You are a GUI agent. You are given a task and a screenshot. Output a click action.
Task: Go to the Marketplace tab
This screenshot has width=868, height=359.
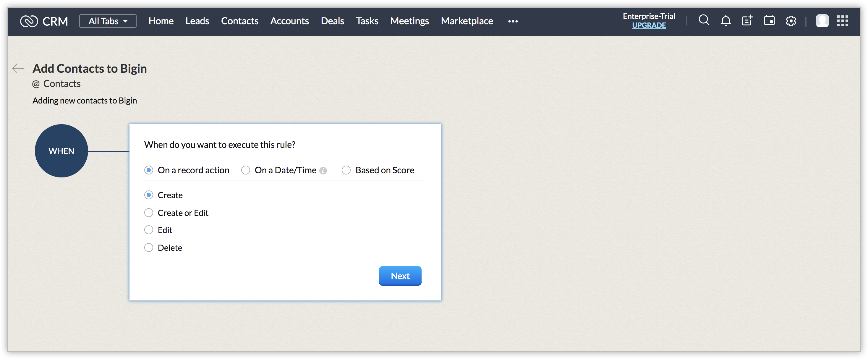pos(467,21)
